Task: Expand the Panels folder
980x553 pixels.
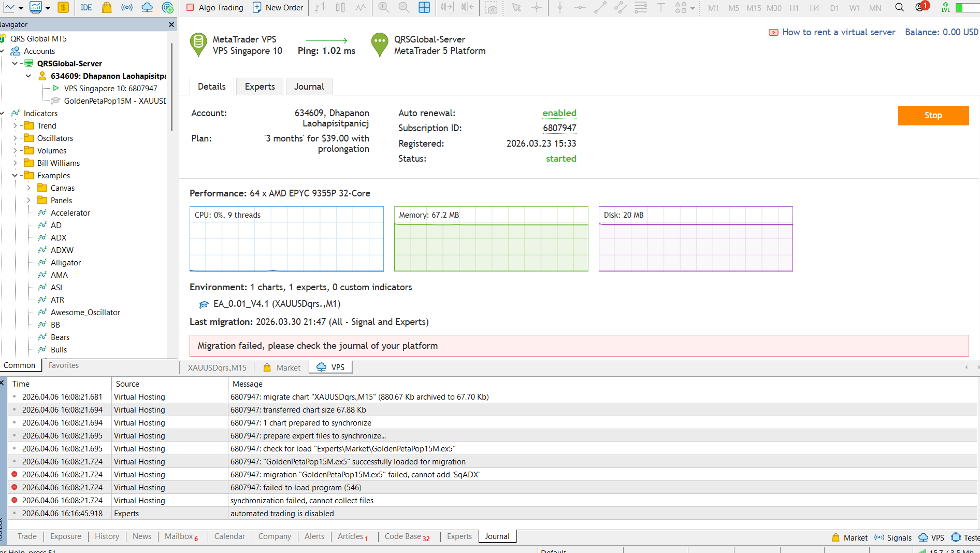Action: (28, 200)
